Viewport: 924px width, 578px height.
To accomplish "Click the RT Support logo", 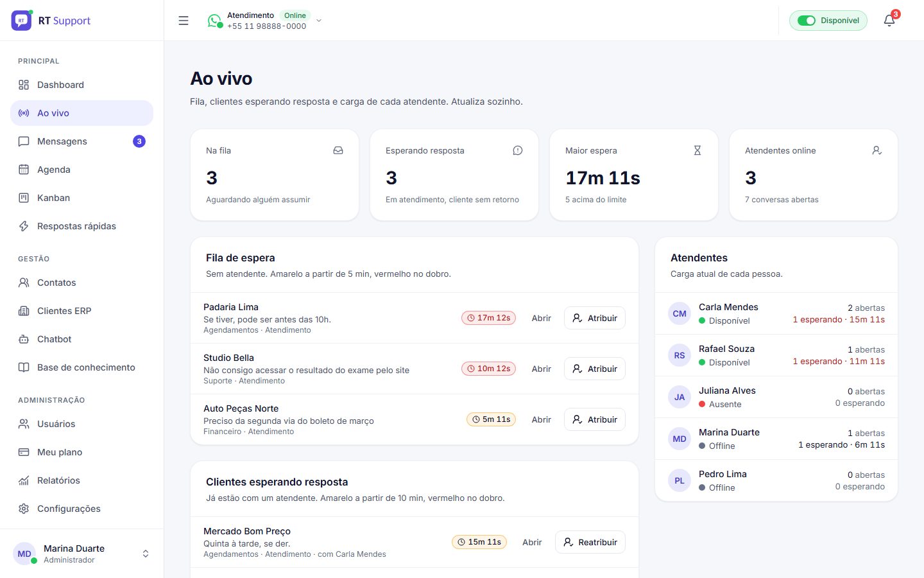I will point(21,21).
